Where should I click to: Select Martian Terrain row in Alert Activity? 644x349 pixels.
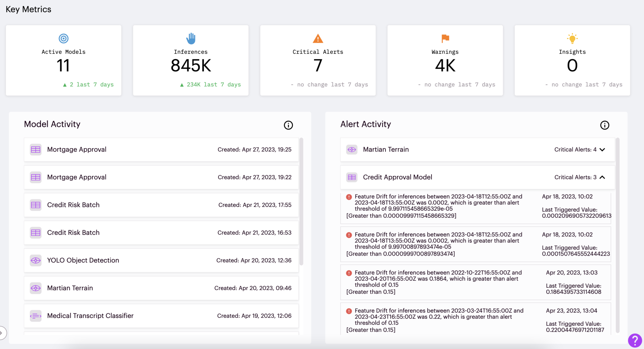(477, 150)
